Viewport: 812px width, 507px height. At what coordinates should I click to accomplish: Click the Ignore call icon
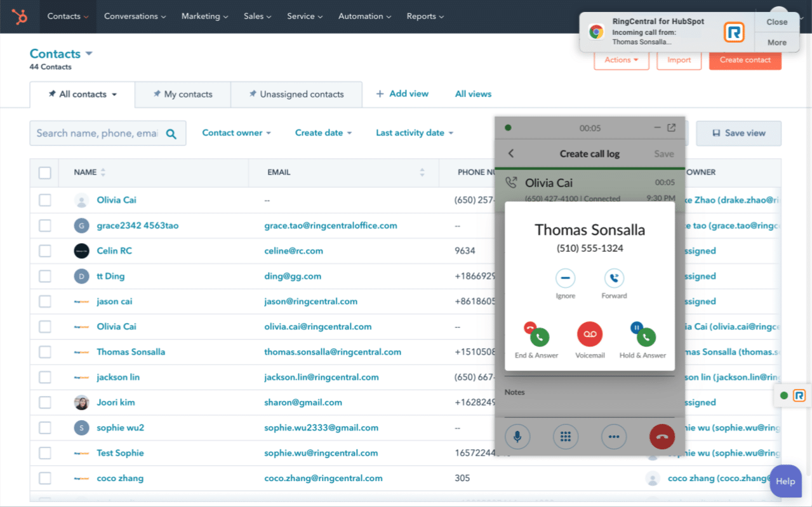click(565, 279)
